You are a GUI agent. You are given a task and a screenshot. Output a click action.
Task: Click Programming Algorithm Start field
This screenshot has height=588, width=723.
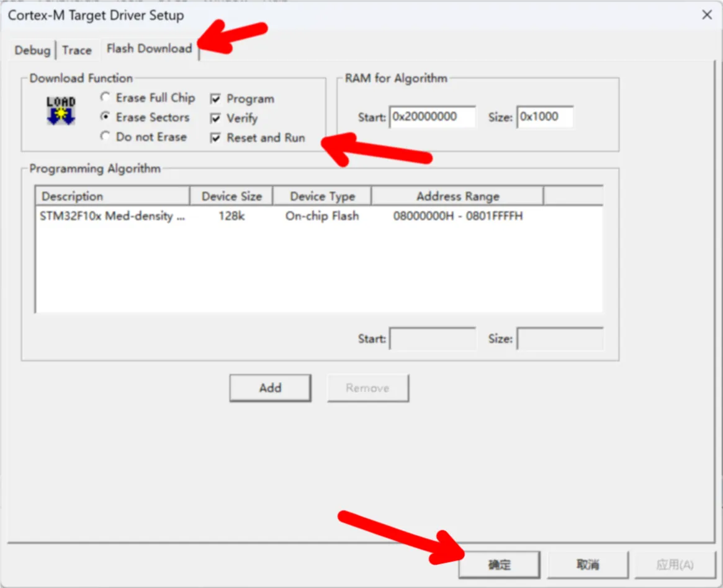point(433,339)
